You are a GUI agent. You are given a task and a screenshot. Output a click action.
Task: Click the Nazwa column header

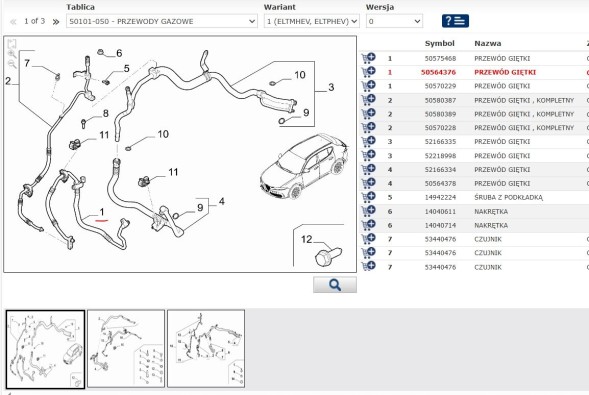(x=488, y=43)
